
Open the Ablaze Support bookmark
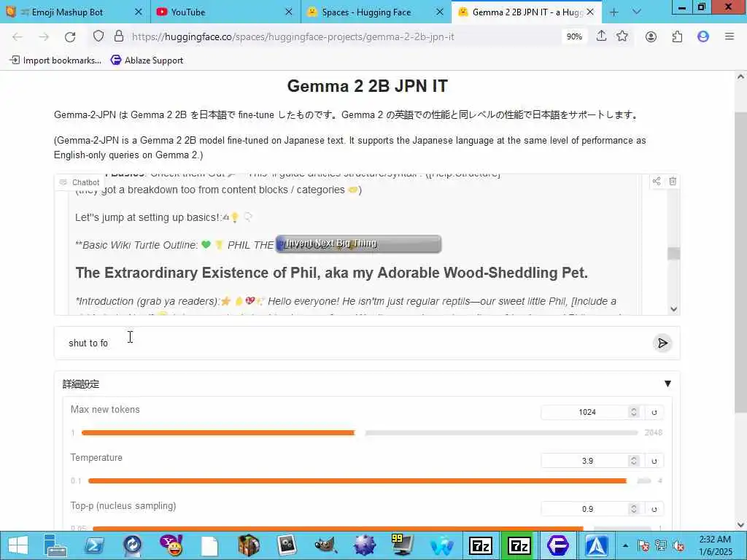147,61
